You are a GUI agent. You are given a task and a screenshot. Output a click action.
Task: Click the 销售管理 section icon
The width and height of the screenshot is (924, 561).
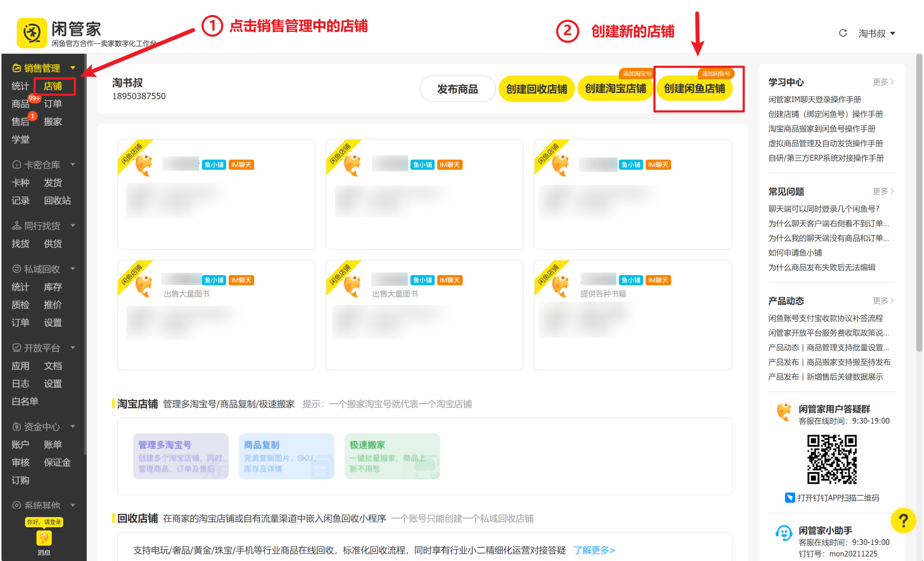[x=16, y=68]
